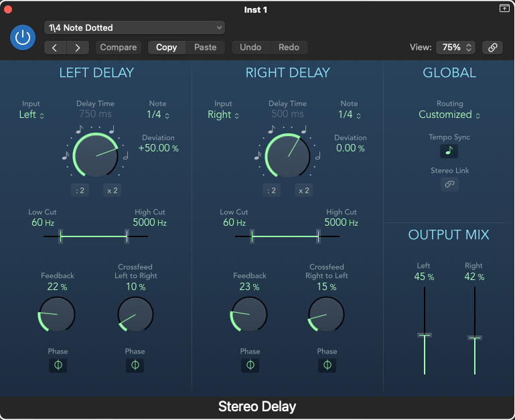Viewport: 515px width, 420px height.
Task: Toggle the Left Delay Feedback Phase button
Action: coord(58,365)
